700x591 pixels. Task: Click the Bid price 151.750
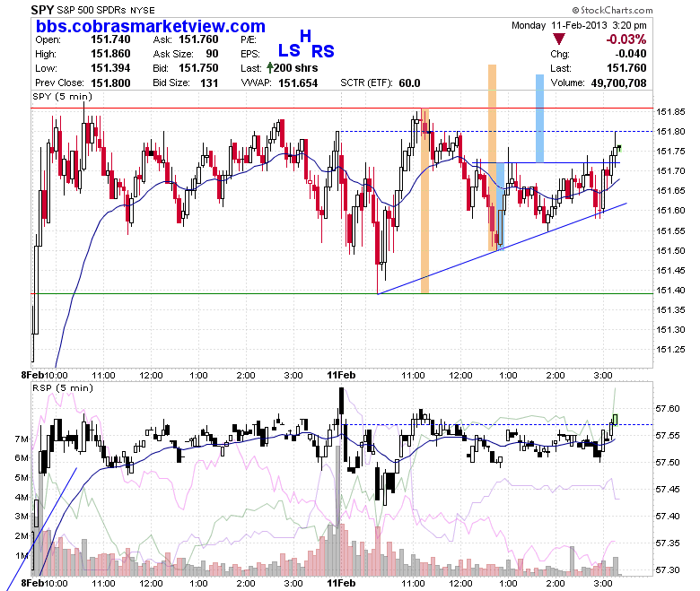click(x=198, y=68)
